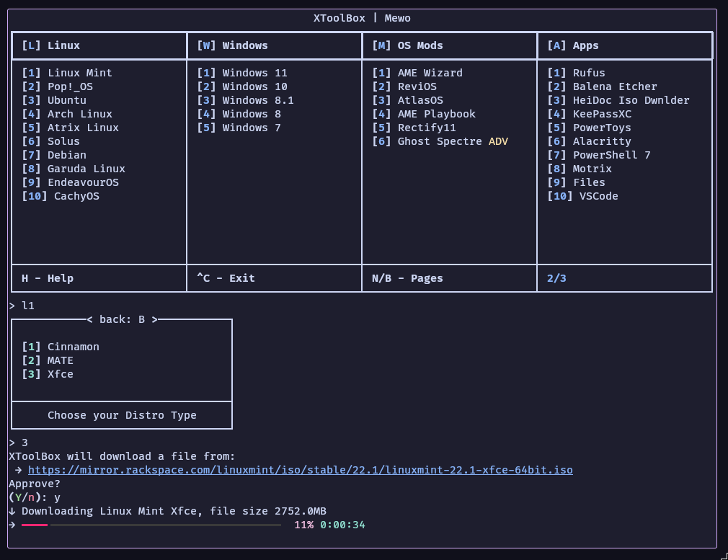The image size is (728, 560).
Task: Click the Rufus app entry
Action: click(x=576, y=73)
